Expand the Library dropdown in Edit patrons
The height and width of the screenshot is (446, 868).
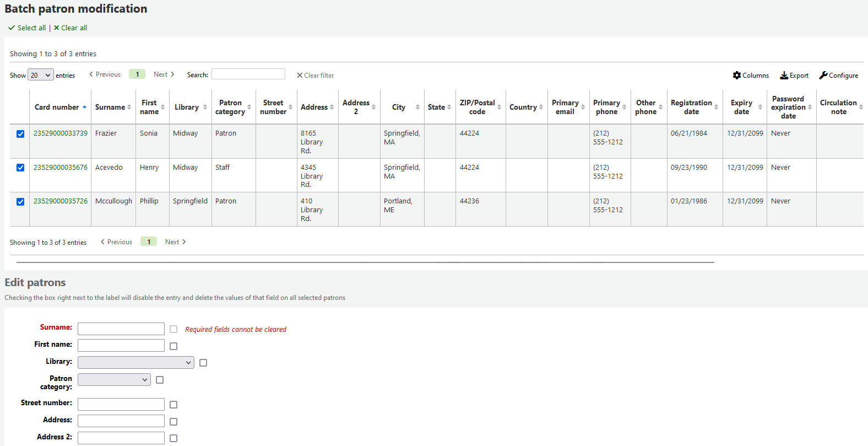pyautogui.click(x=135, y=362)
